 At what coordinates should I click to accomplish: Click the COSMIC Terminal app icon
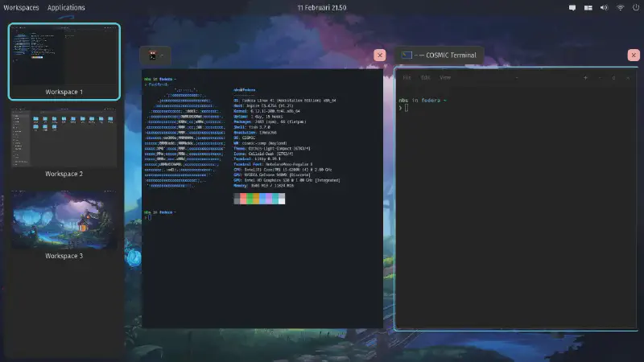(407, 56)
